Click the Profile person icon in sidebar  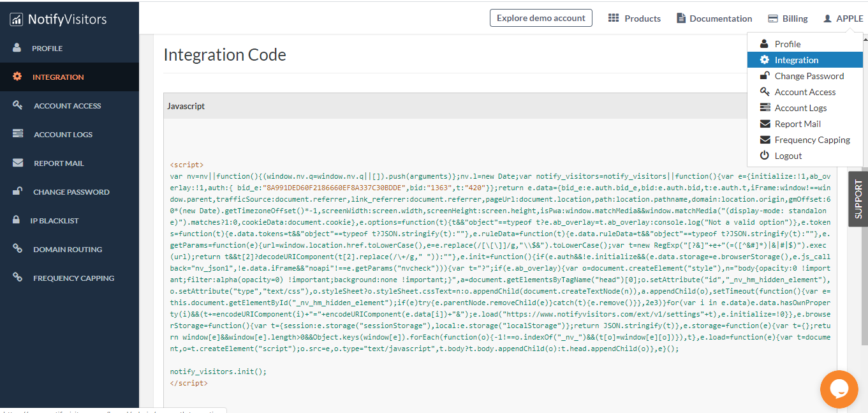[17, 48]
